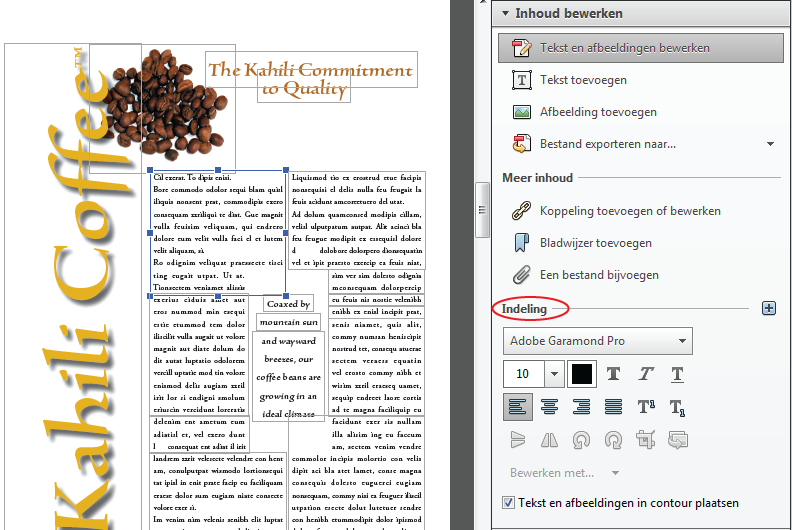Toggle italic text formatting
Screen dimensions: 792x530
[x=646, y=374]
